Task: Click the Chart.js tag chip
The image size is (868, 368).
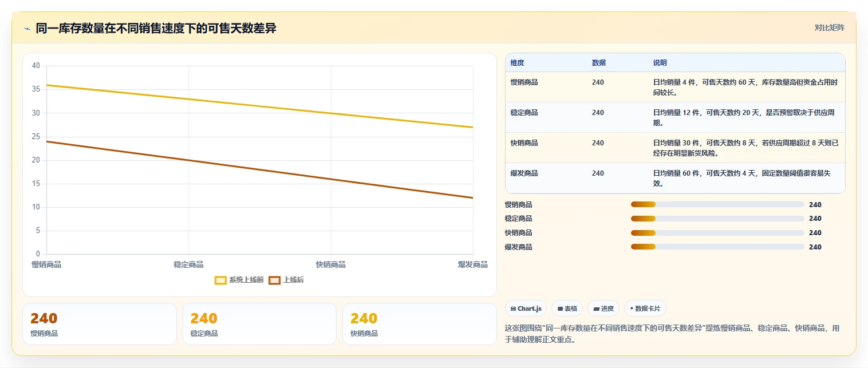Action: 526,308
